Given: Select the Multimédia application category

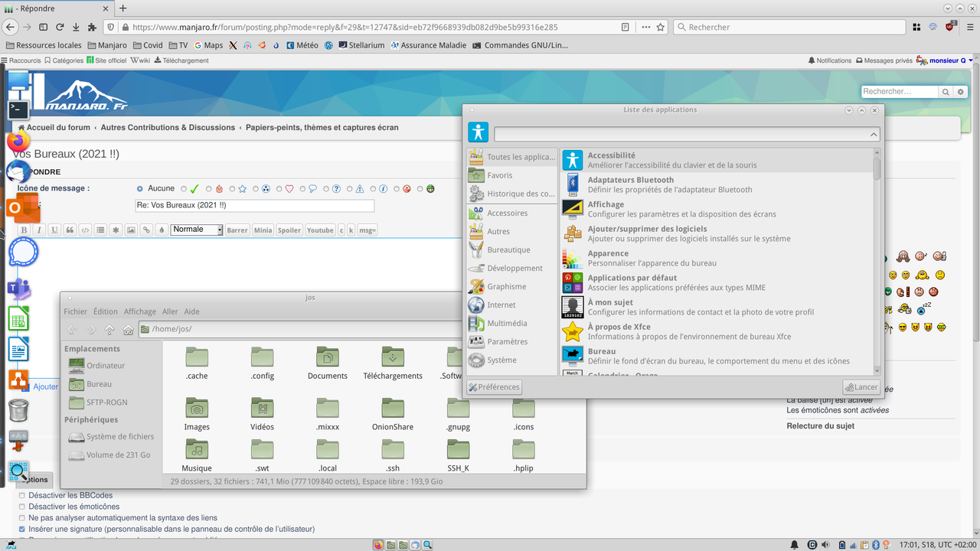Looking at the screenshot, I should (x=510, y=323).
